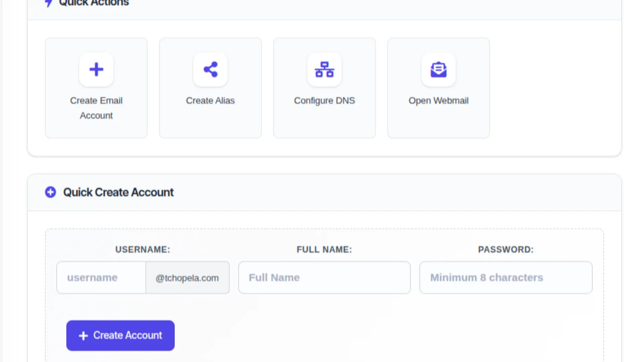Click the plus icon for Create Email Account
Image resolution: width=644 pixels, height=362 pixels.
pyautogui.click(x=96, y=69)
